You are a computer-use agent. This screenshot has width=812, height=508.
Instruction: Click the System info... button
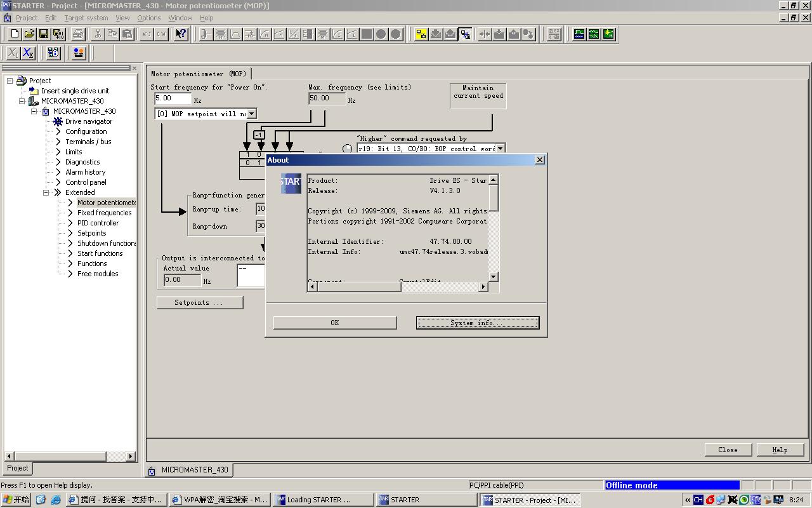(478, 323)
